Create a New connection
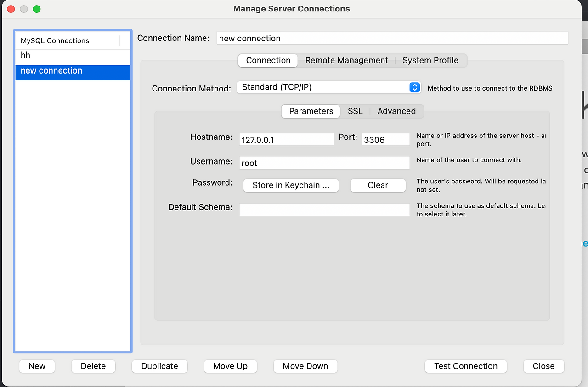Image resolution: width=588 pixels, height=387 pixels. [x=37, y=366]
